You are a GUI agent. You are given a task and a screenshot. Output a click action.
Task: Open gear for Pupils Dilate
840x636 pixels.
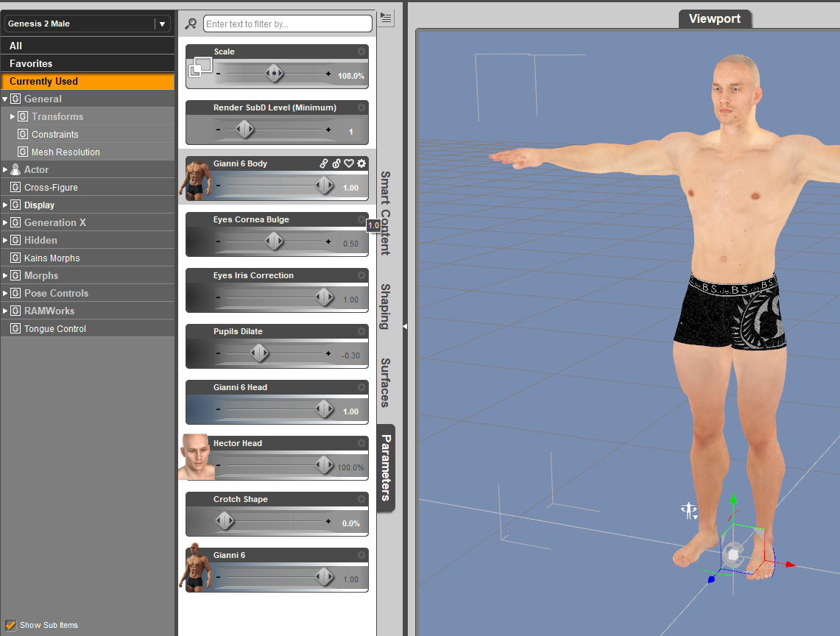[x=361, y=331]
